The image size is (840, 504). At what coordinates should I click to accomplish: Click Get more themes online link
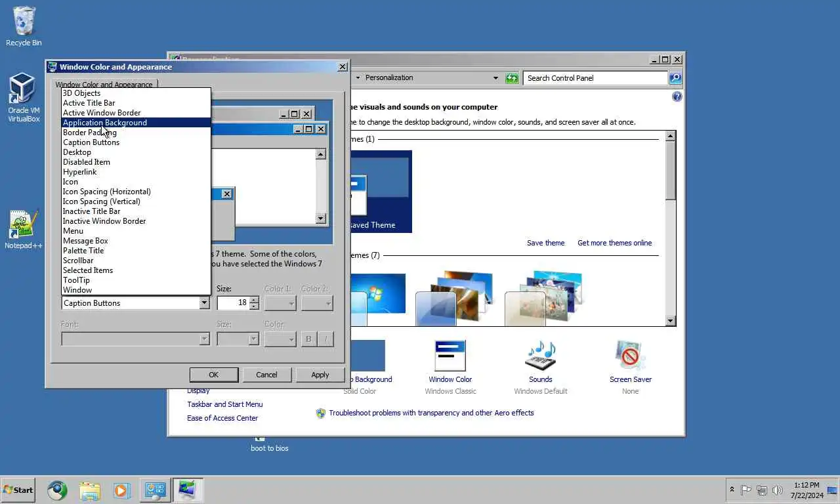(x=615, y=243)
